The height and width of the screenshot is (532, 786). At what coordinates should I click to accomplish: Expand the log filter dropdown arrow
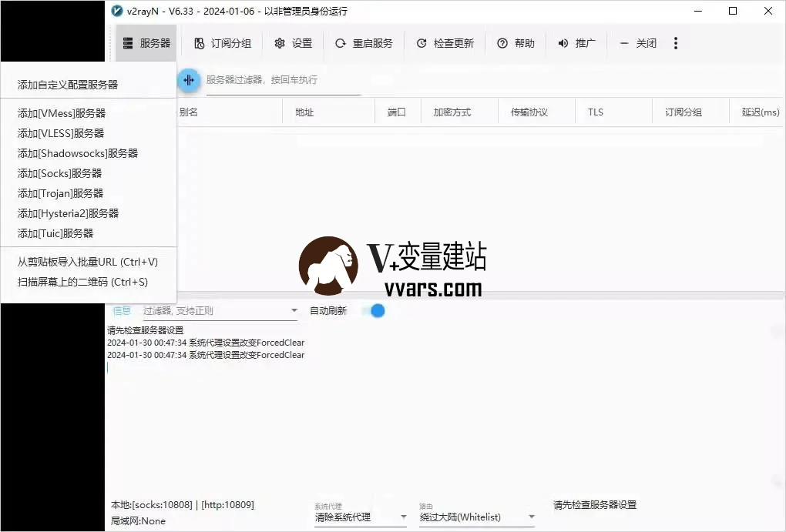[x=294, y=310]
